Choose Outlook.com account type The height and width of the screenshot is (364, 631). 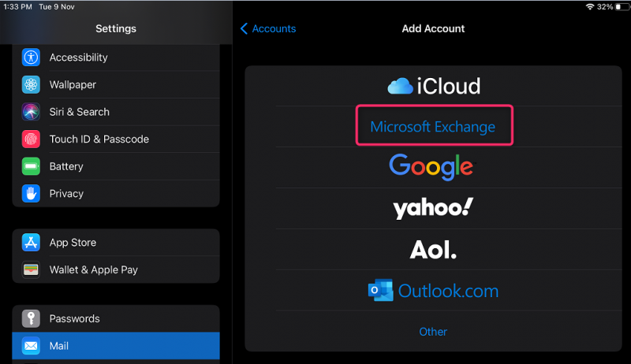pyautogui.click(x=434, y=290)
